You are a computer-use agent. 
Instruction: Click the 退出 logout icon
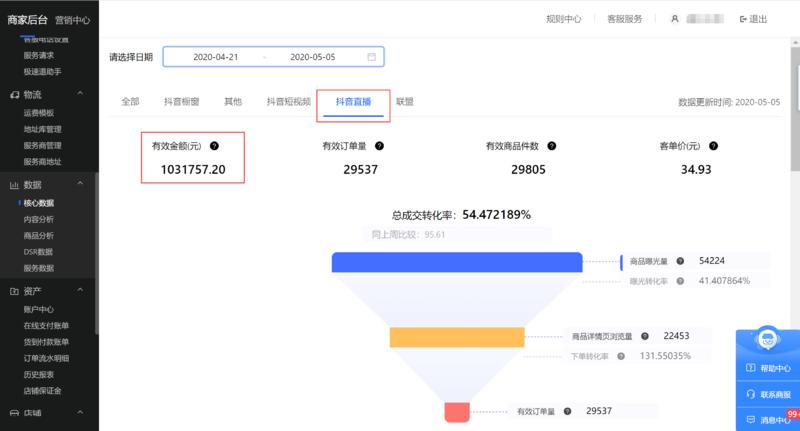coord(743,19)
